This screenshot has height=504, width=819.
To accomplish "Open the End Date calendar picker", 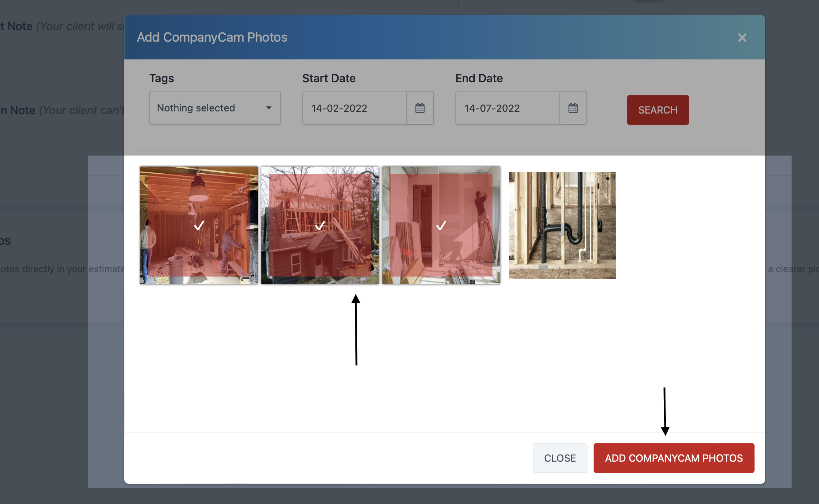I will [x=573, y=108].
